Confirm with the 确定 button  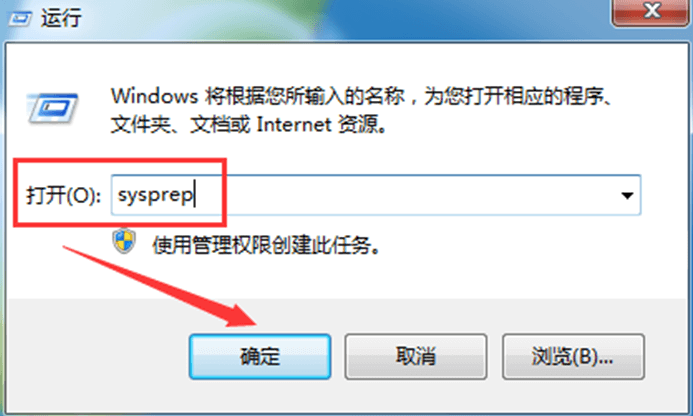260,356
